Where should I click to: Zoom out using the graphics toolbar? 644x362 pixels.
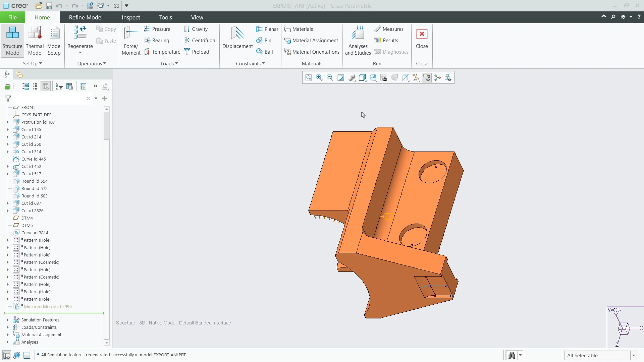coord(330,78)
